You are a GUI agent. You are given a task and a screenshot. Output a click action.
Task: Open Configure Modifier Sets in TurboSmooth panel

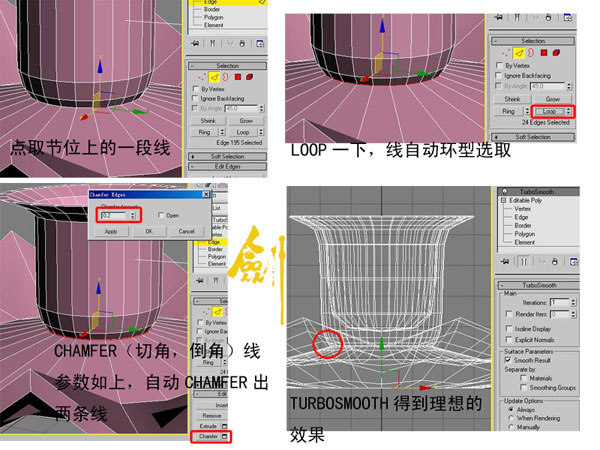(x=574, y=262)
